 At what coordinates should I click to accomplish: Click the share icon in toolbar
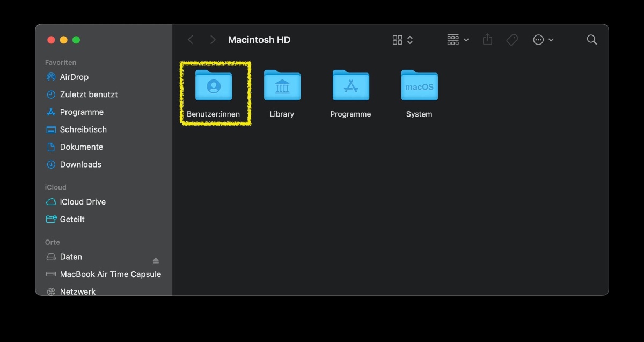[x=487, y=40]
